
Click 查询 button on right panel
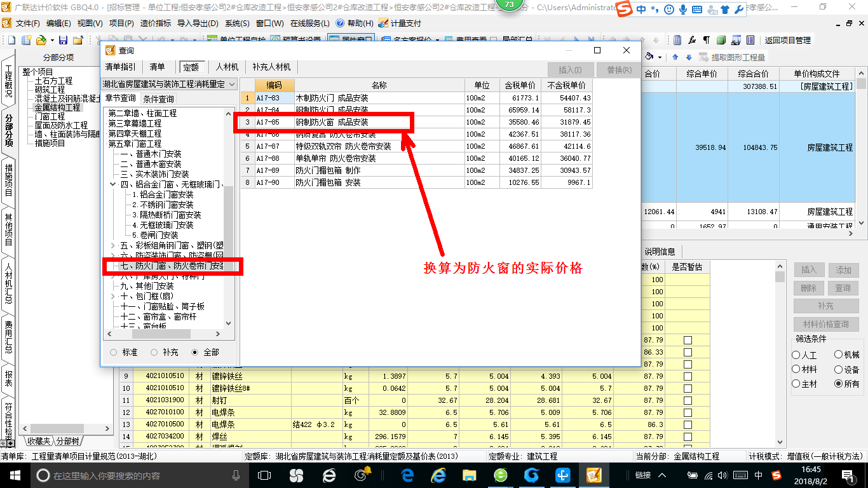(x=843, y=288)
